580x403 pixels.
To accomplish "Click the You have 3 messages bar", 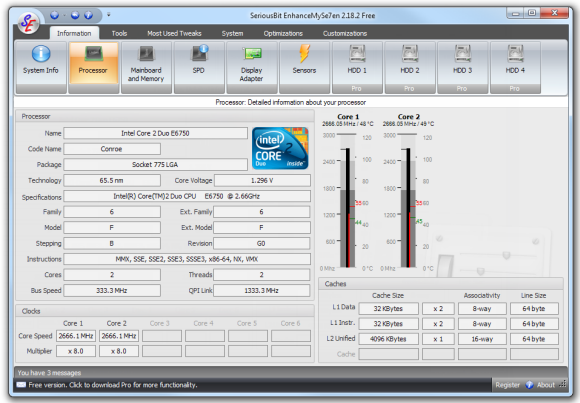I will point(49,373).
